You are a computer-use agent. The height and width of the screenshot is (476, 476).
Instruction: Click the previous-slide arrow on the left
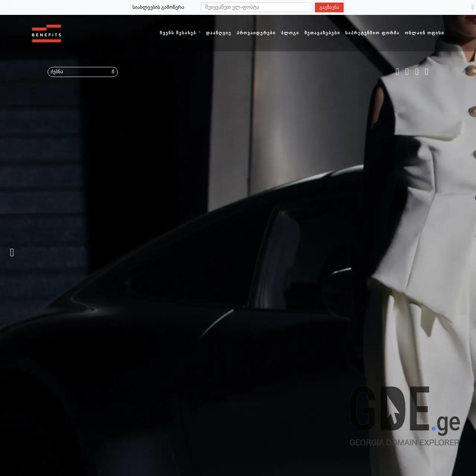pyautogui.click(x=11, y=253)
